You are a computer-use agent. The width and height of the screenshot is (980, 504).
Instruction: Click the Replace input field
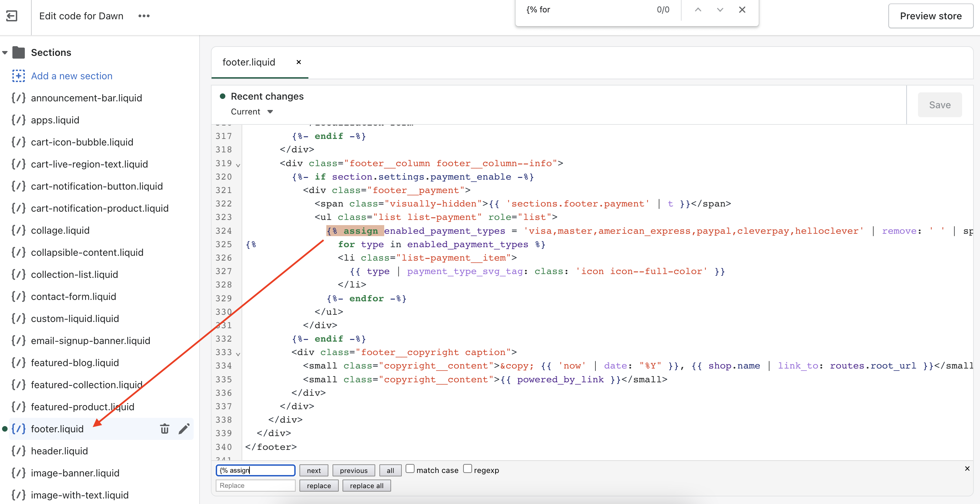[x=255, y=485]
